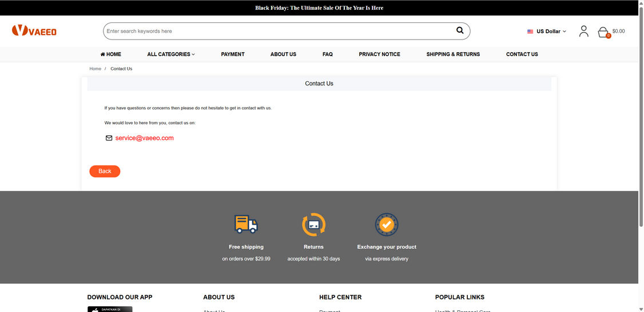
Task: Click the envelope icon beside email
Action: pyautogui.click(x=109, y=138)
